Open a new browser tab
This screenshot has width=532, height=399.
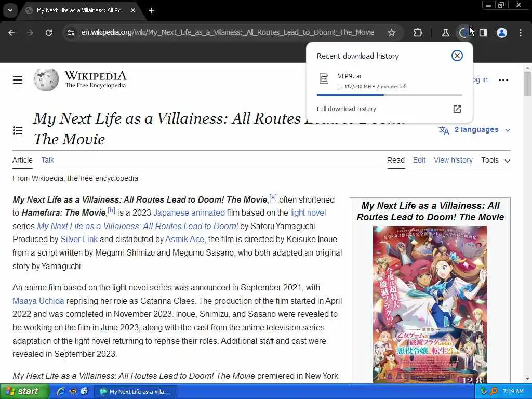coord(152,10)
